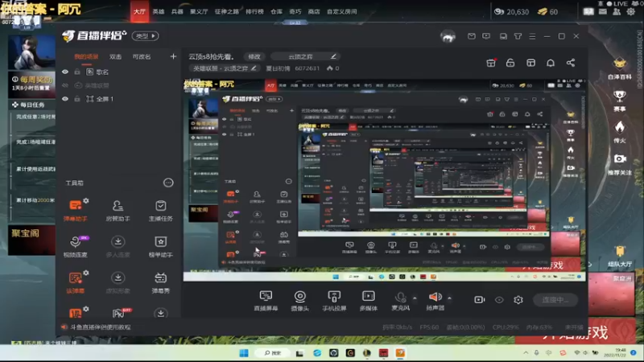
Task: Select the 歌名 source row
Action: (119, 72)
